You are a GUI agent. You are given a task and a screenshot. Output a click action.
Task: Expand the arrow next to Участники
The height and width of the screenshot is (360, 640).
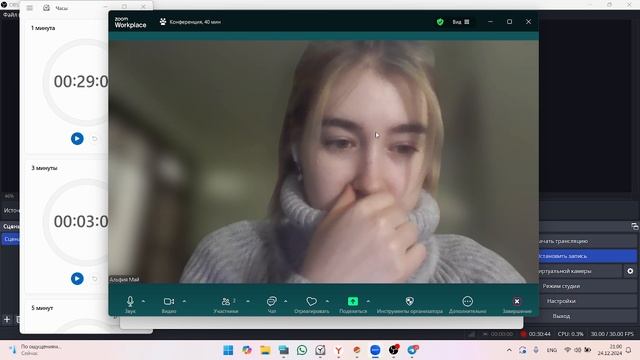coord(248,301)
